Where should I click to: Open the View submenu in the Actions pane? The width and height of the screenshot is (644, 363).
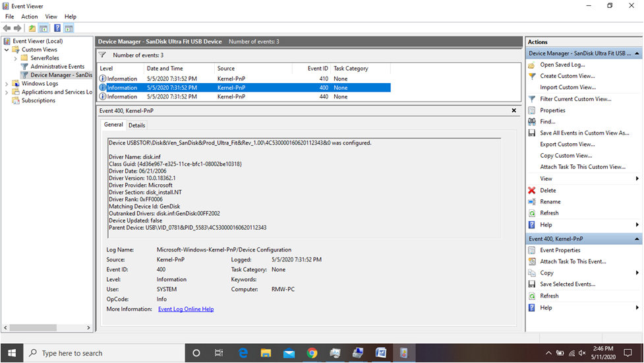tap(583, 179)
